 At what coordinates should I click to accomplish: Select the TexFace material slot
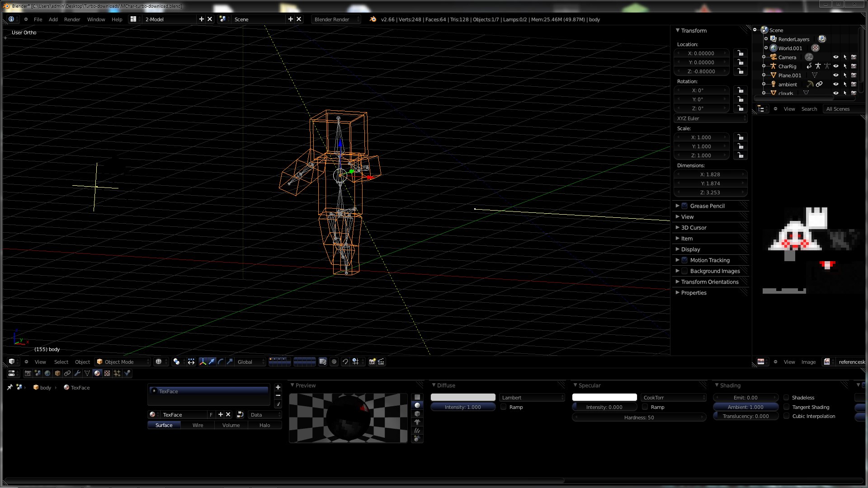pos(209,391)
